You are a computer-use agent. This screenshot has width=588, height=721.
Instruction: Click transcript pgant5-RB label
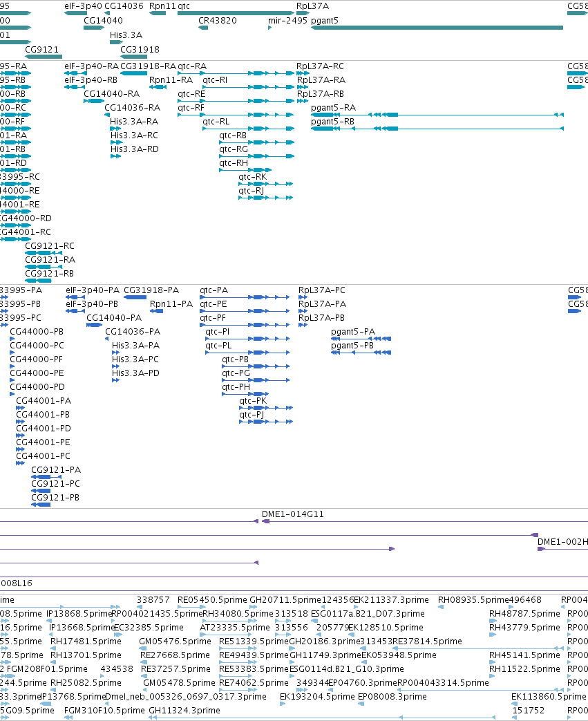tap(333, 122)
